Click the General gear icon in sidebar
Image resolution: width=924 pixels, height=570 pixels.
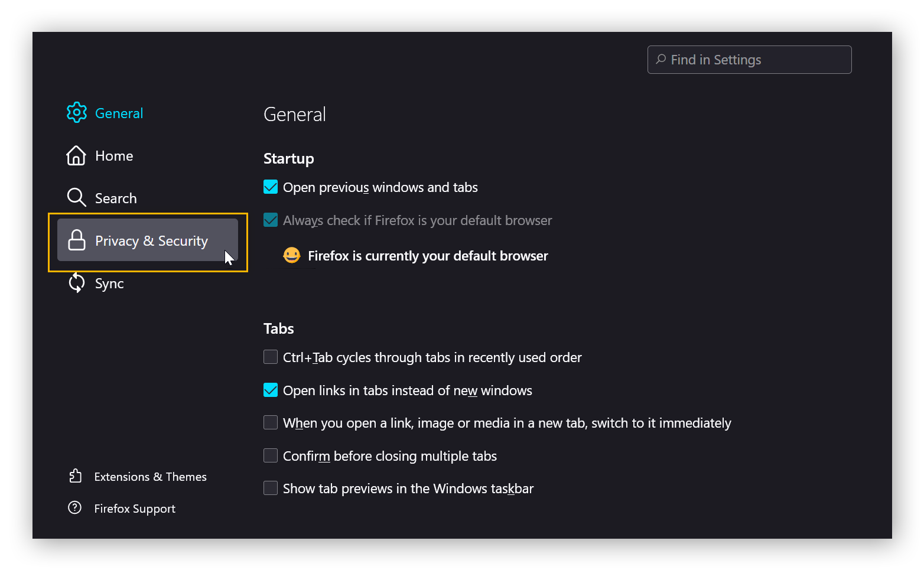[x=77, y=112]
